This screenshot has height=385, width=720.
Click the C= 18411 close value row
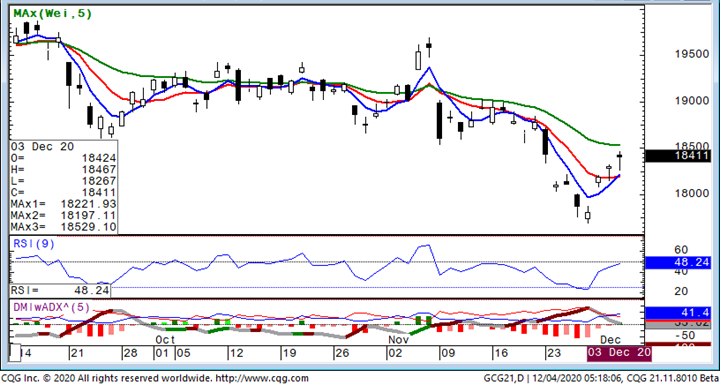(x=64, y=192)
